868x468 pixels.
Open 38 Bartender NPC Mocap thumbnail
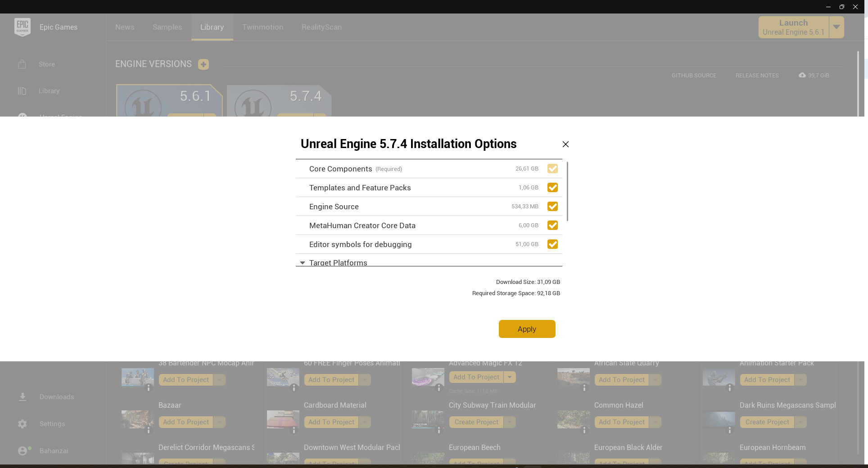point(138,377)
